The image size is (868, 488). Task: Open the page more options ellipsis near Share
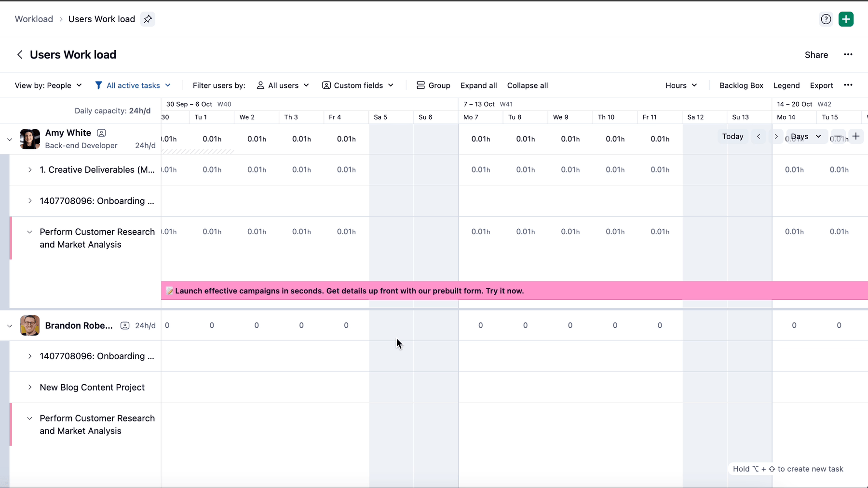[848, 55]
